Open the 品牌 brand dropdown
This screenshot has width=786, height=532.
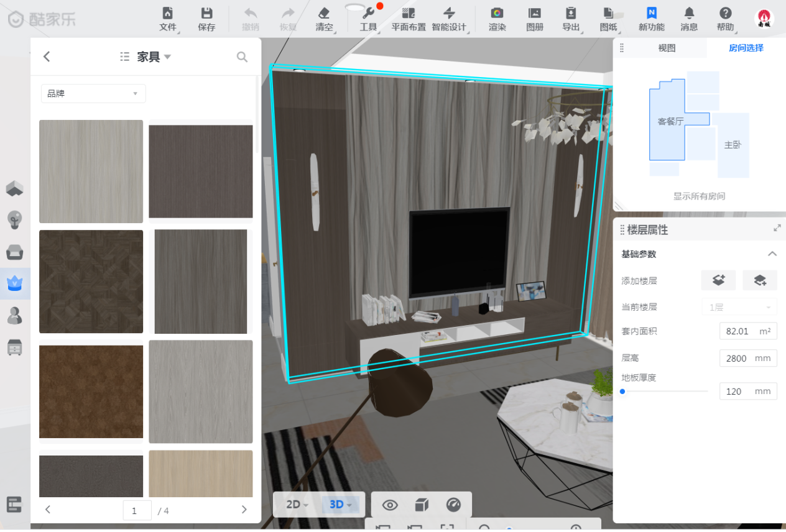pyautogui.click(x=93, y=94)
